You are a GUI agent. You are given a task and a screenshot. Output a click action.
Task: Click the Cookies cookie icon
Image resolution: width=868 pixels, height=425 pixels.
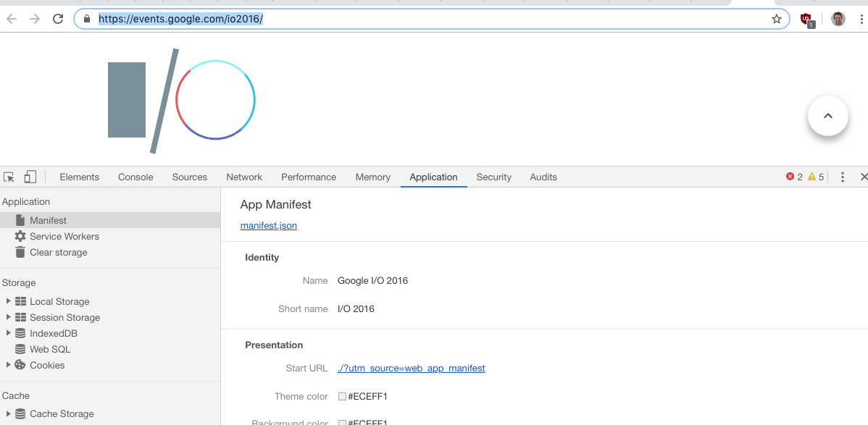(20, 365)
